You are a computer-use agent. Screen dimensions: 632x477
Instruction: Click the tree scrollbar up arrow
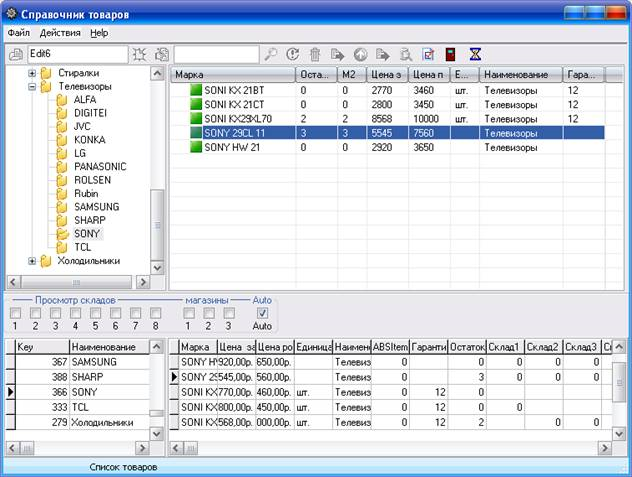click(157, 73)
